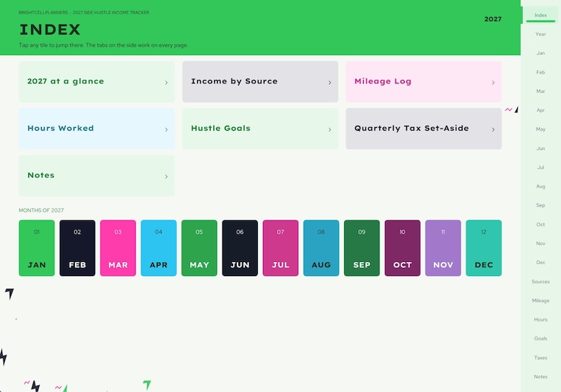Jump to the JUL month tile
The width and height of the screenshot is (561, 392).
[x=280, y=248]
